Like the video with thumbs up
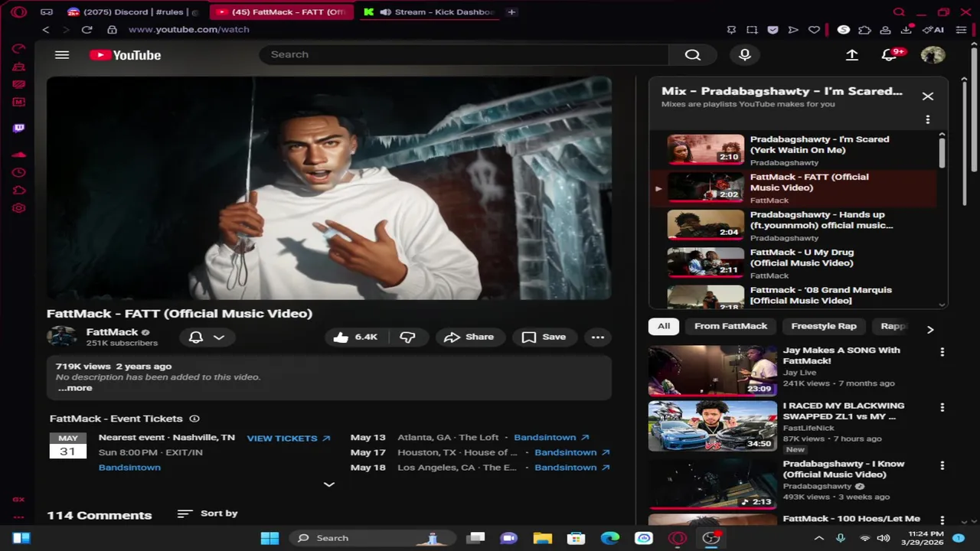980x551 pixels. [355, 337]
